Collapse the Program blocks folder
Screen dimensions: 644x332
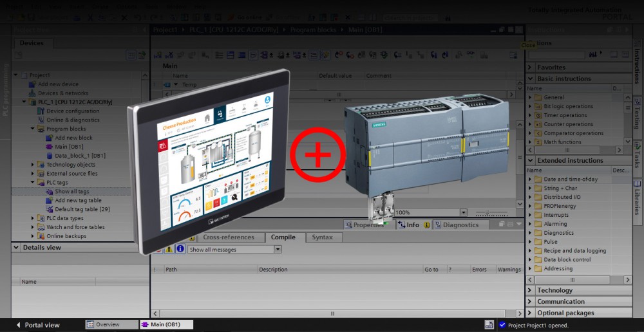tap(33, 129)
